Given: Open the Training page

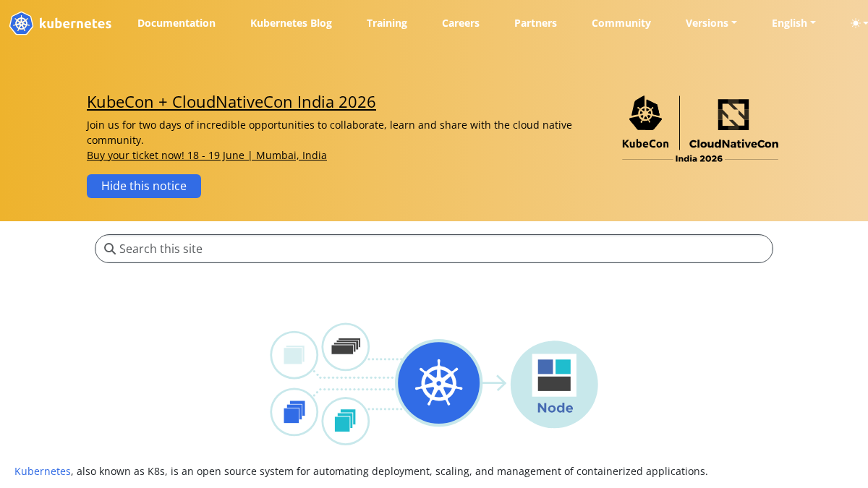Looking at the screenshot, I should coord(387,23).
